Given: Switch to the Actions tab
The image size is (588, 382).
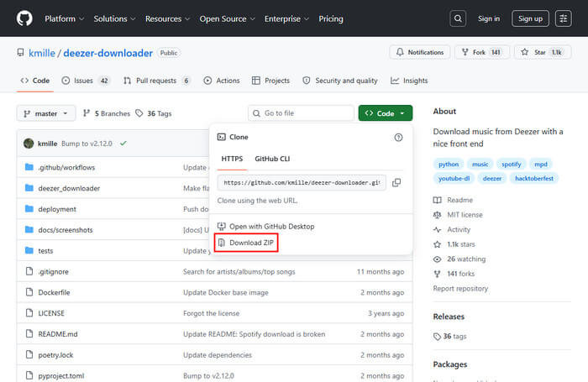Looking at the screenshot, I should 221,81.
